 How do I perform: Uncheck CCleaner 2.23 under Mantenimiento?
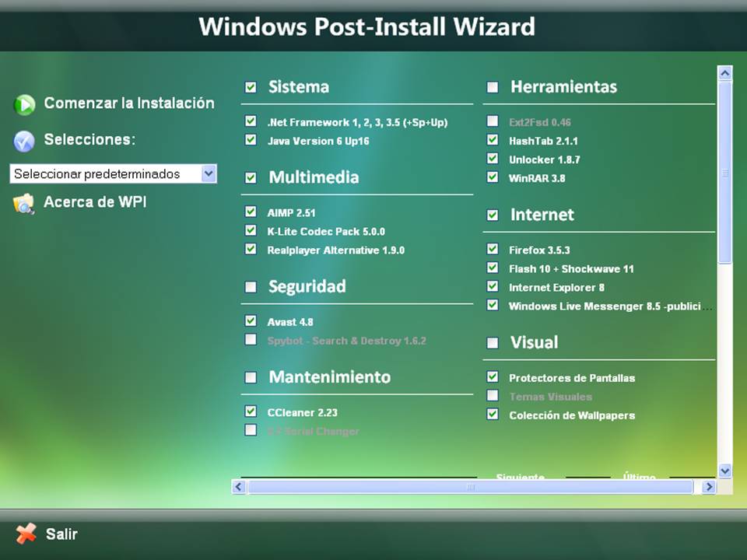(x=251, y=411)
